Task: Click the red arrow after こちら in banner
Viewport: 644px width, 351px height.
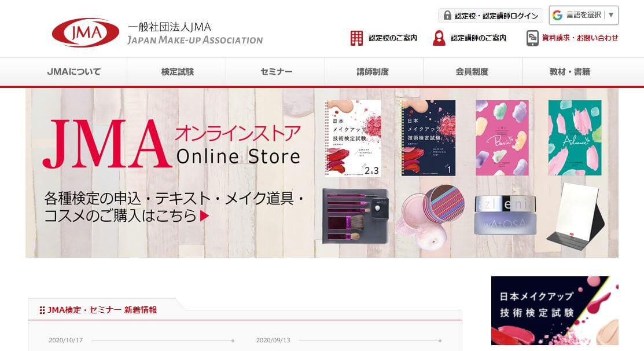Action: (x=204, y=216)
